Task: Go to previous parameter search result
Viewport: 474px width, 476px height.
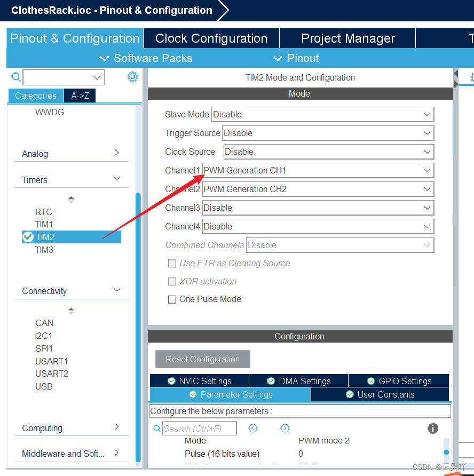Action: [252, 428]
